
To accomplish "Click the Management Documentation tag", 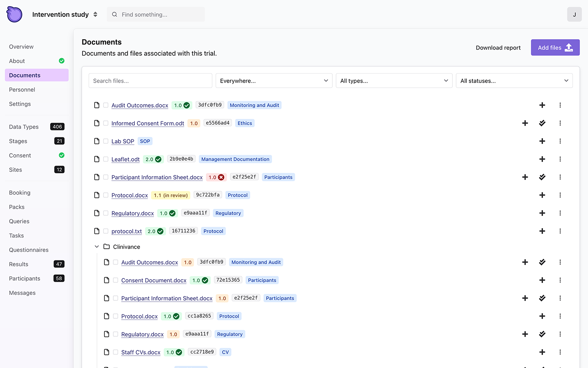I will [x=235, y=159].
